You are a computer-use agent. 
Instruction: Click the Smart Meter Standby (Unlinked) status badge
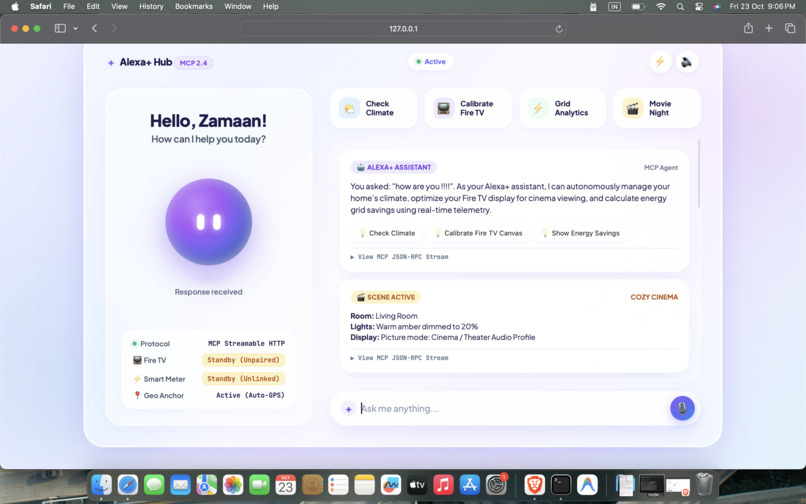243,379
